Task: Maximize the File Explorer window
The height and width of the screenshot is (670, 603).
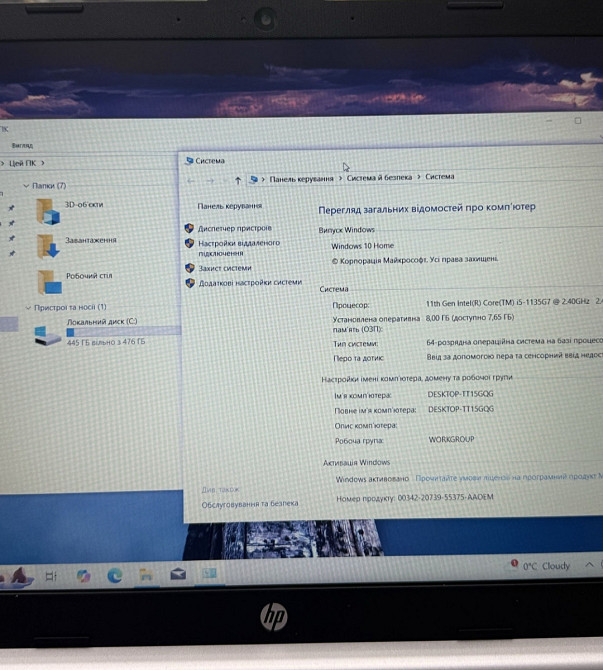Action: click(x=578, y=121)
